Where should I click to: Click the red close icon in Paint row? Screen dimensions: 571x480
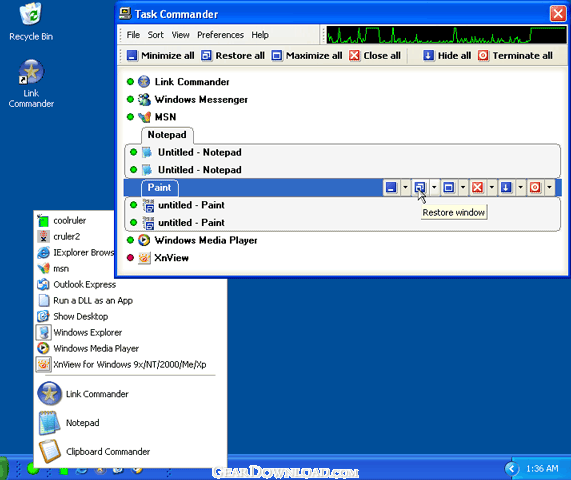[x=477, y=188]
